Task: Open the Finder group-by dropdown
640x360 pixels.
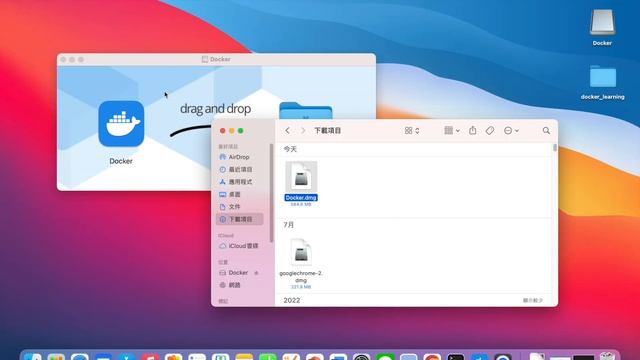Action: click(x=452, y=131)
